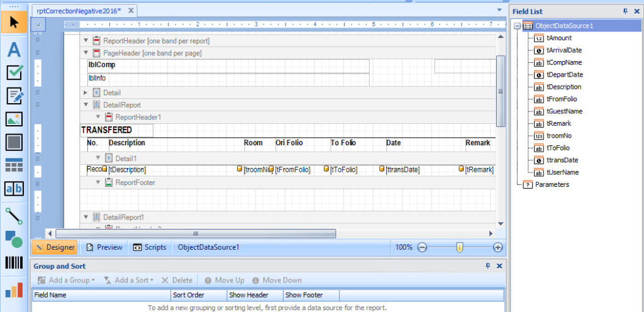Select the Chart control tool
This screenshot has height=312, width=644.
coord(14,290)
